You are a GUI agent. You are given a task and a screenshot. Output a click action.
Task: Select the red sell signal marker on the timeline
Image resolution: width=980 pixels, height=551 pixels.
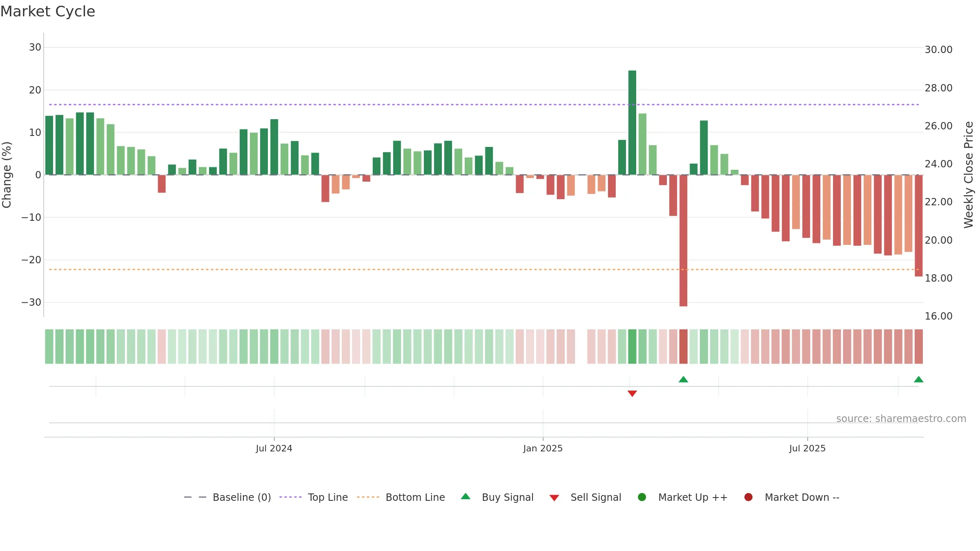[632, 393]
